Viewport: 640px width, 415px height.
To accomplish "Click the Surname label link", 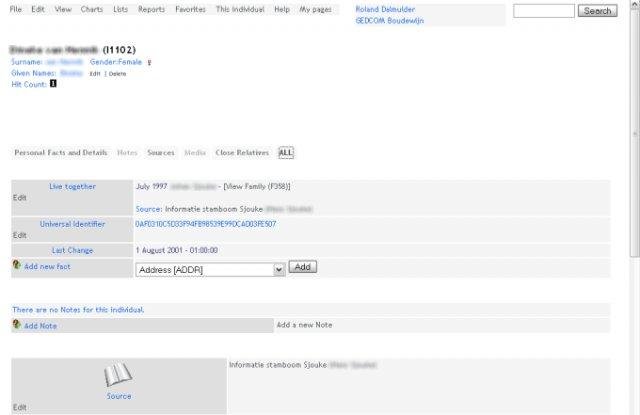I will click(x=27, y=62).
